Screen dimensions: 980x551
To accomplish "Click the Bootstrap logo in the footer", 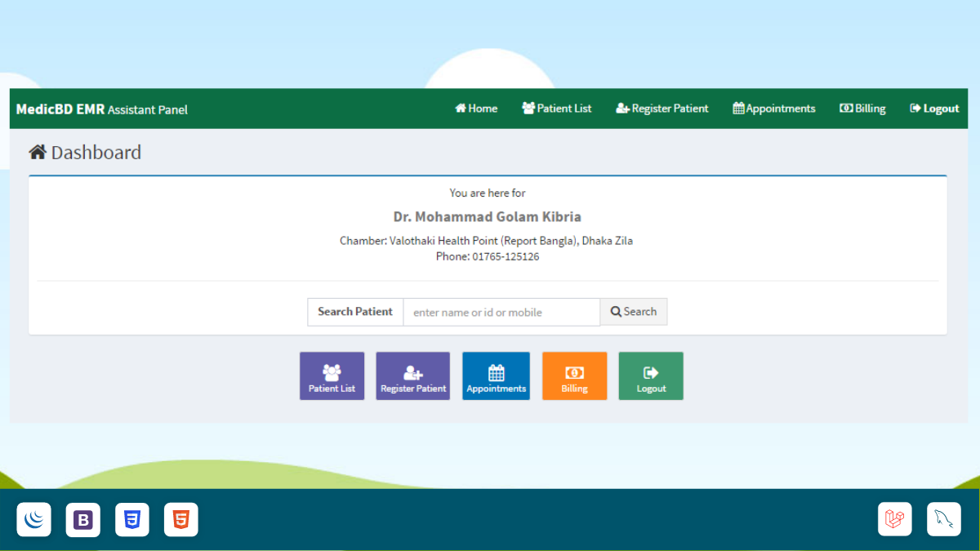I will 82,519.
